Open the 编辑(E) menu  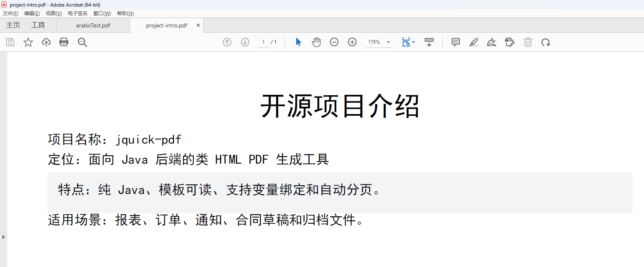32,13
